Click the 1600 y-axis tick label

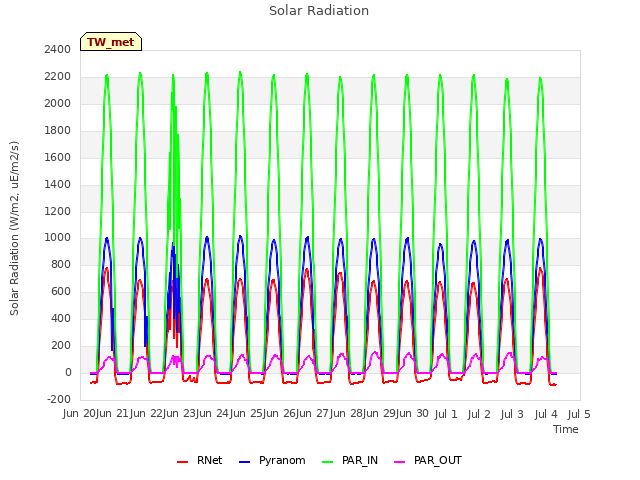[x=58, y=157]
